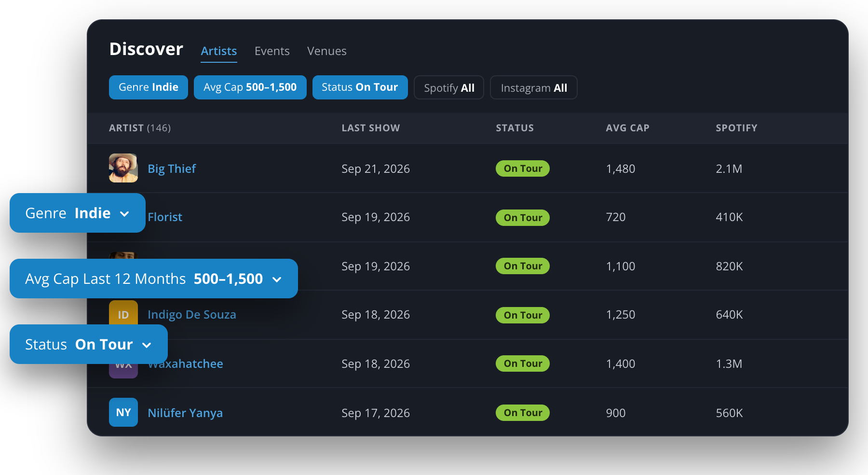Expand chevron on Avg Cap Last 12 Months pill
This screenshot has height=475, width=868.
coord(277,279)
